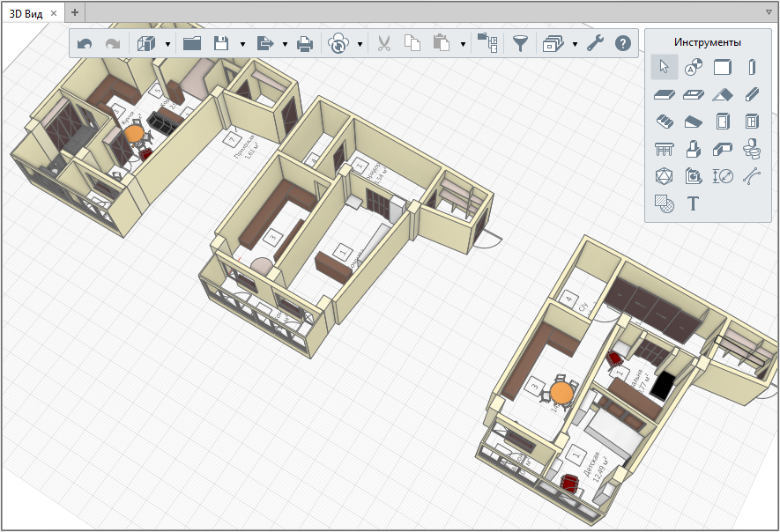The width and height of the screenshot is (780, 532).
Task: Click the Redo arrow
Action: 113,44
